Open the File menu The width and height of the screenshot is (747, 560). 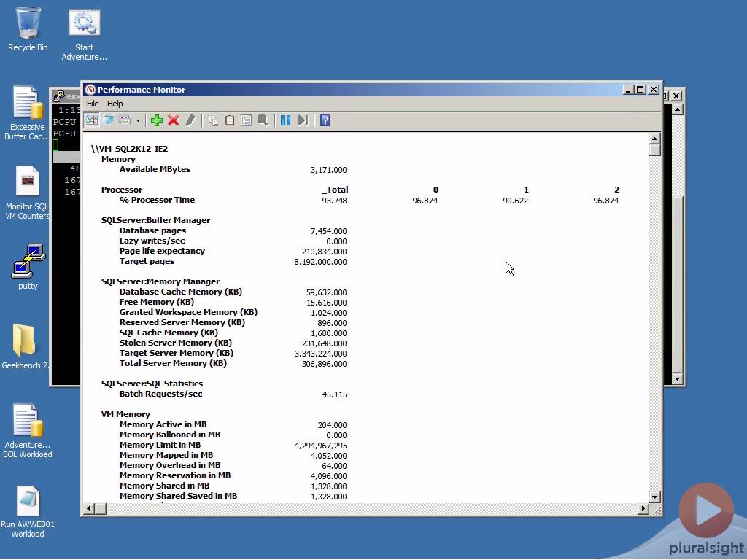coord(93,104)
